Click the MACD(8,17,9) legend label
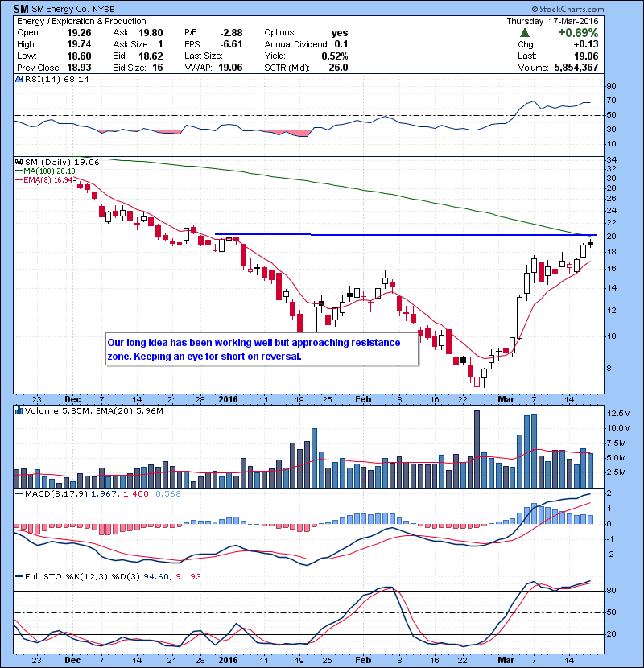644x668 pixels. 56,494
